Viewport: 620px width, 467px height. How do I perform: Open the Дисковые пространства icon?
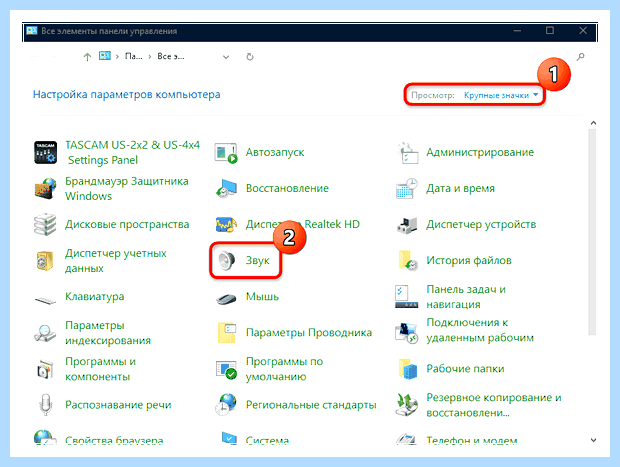45,225
